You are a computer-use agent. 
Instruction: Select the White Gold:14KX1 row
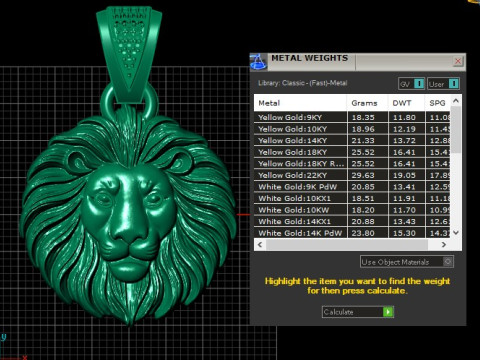pos(352,221)
